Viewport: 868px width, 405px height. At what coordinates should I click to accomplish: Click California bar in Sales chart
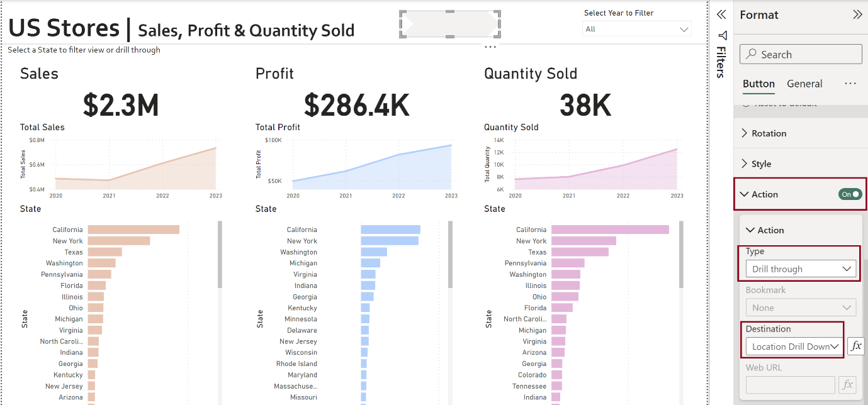[133, 230]
